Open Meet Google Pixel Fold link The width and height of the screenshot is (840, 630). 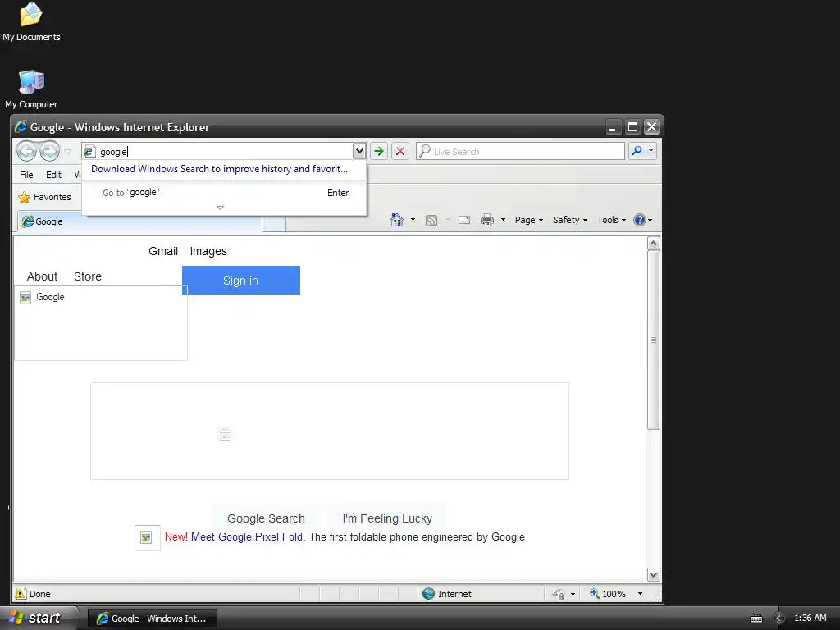(x=248, y=536)
